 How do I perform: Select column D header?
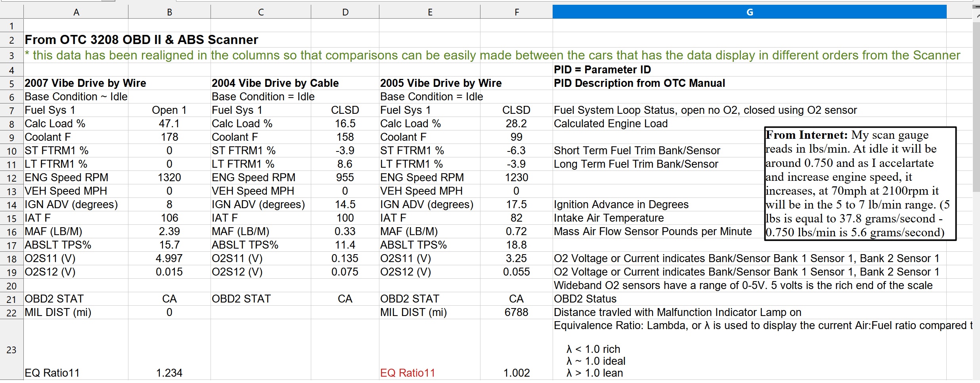[345, 12]
